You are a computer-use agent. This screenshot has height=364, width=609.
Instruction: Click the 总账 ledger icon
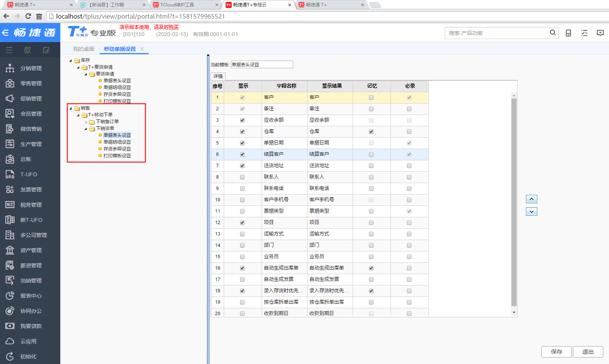coord(10,159)
